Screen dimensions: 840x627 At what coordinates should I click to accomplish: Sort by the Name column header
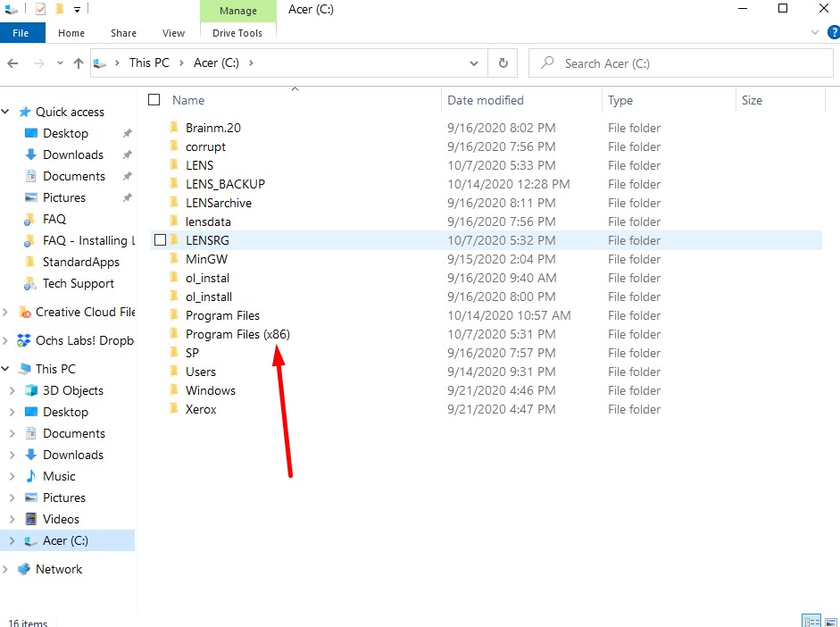[x=188, y=100]
